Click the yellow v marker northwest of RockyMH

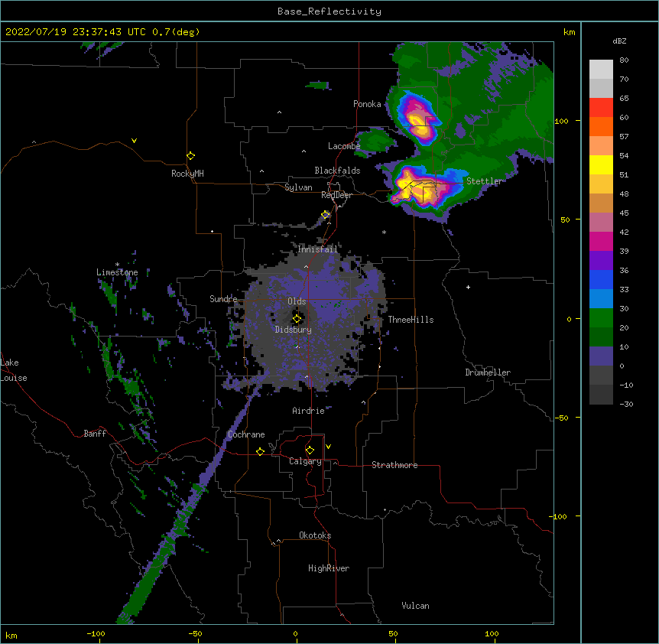click(x=134, y=141)
